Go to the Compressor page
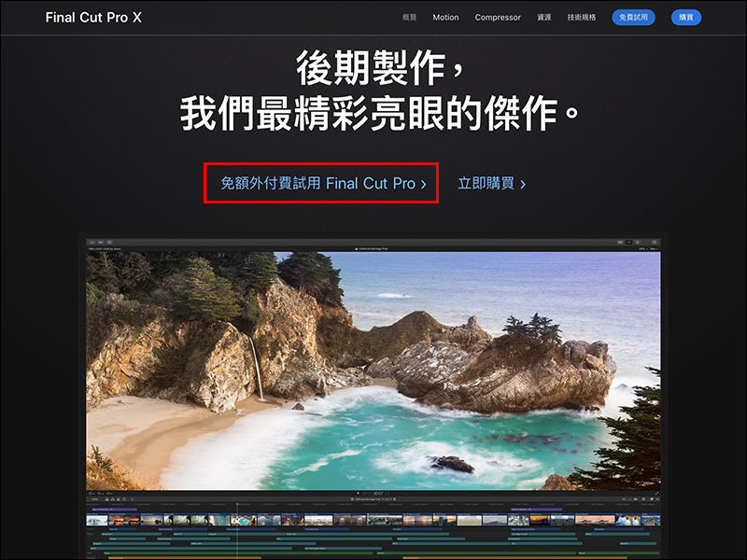 [498, 18]
